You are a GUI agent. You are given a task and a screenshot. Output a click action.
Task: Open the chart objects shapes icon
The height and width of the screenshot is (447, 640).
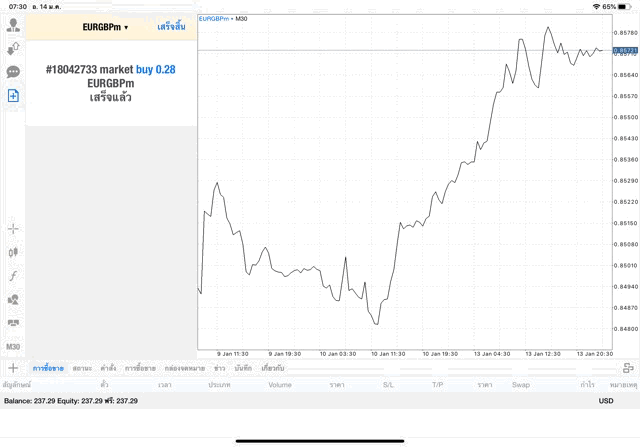[x=13, y=299]
